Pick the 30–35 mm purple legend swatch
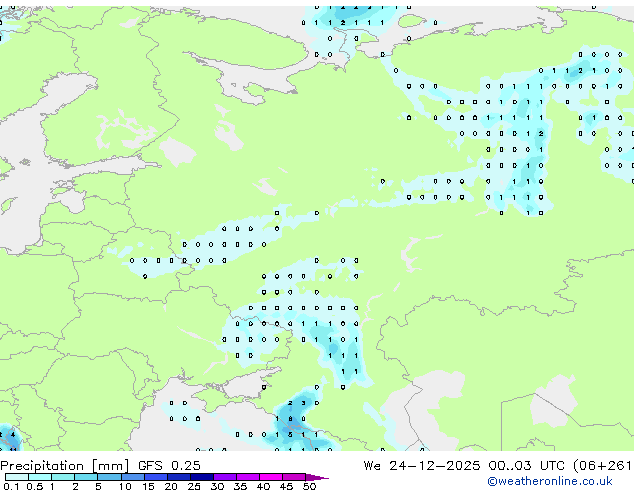The image size is (634, 490). (225, 477)
